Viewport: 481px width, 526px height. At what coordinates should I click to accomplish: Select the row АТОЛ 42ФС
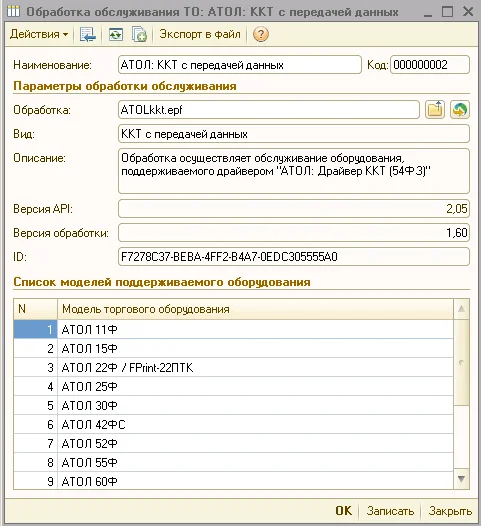[x=233, y=425]
